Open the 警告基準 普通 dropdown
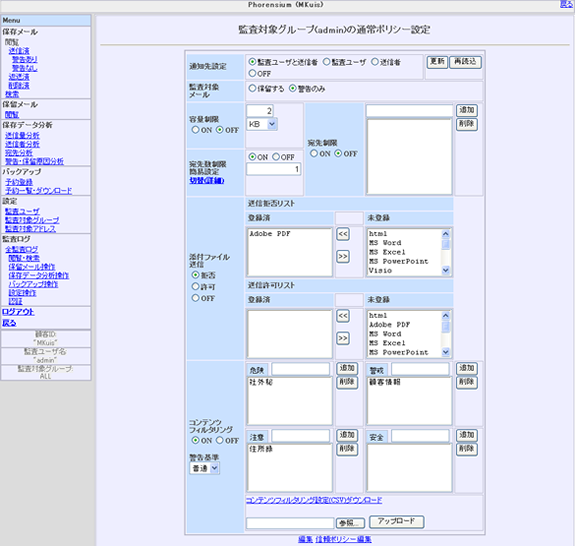The image size is (575, 546). coord(205,468)
